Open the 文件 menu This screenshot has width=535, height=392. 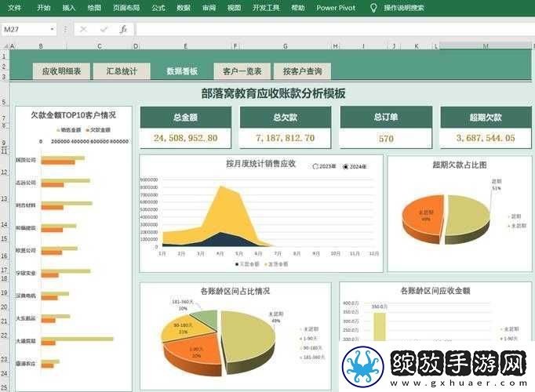tap(14, 8)
